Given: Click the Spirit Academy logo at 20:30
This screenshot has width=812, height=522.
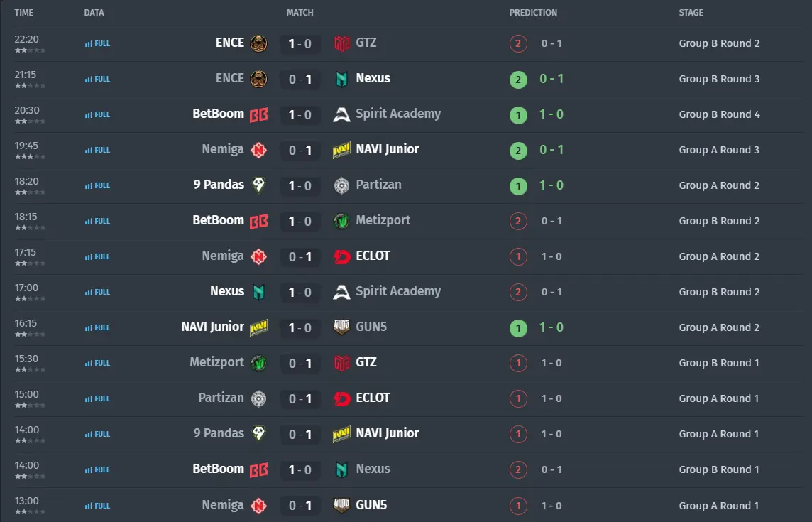Looking at the screenshot, I should click(341, 114).
